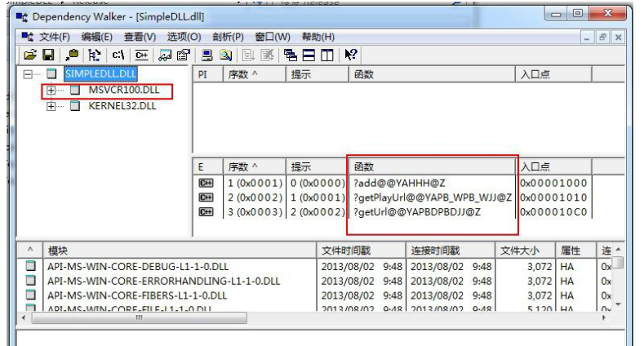Select KERNEL32.DLL in the module tree
The image size is (644, 346).
click(122, 106)
